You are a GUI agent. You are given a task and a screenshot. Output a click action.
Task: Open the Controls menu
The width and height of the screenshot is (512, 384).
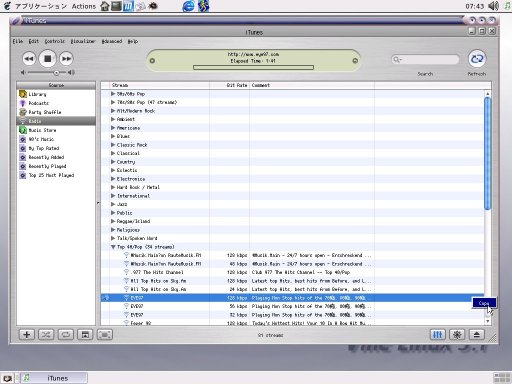[x=55, y=41]
